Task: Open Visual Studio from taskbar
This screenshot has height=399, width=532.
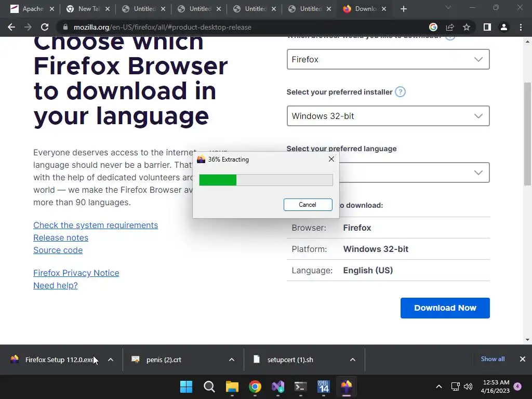Action: click(278, 387)
